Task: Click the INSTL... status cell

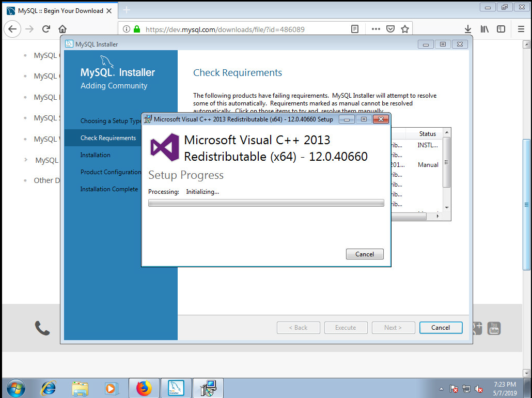Action: (x=428, y=145)
